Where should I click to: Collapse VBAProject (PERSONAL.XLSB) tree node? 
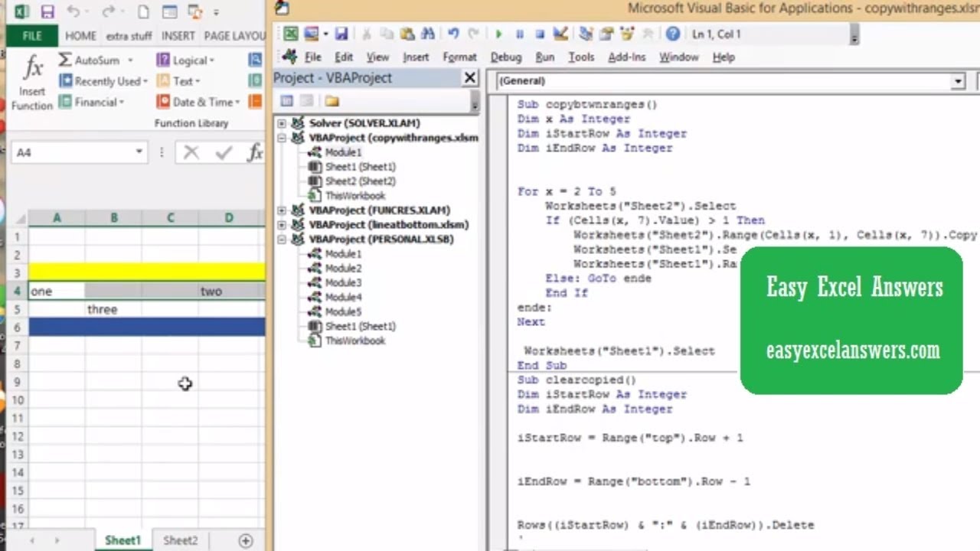[282, 240]
